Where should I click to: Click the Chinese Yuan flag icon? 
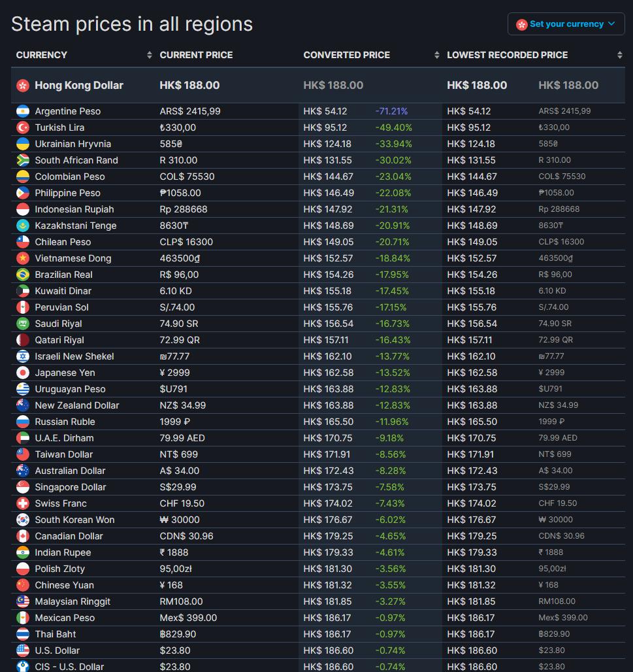pos(23,585)
